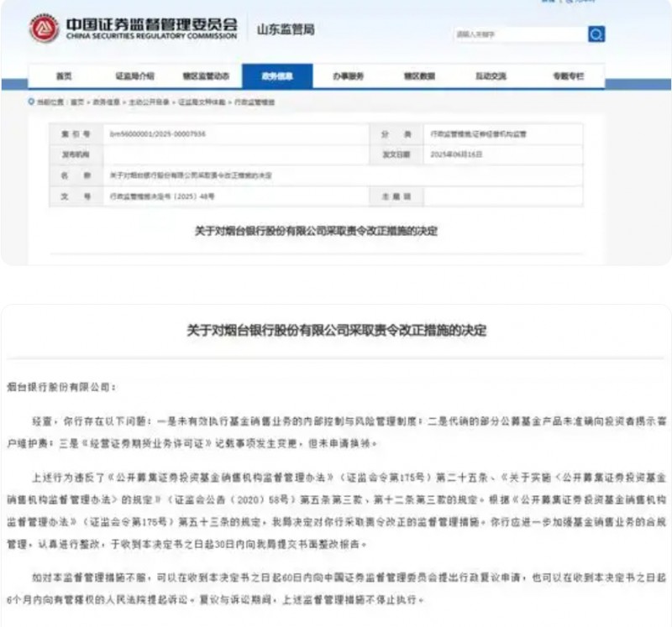Click 首页 link in the breadcrumb trail

tap(77, 102)
